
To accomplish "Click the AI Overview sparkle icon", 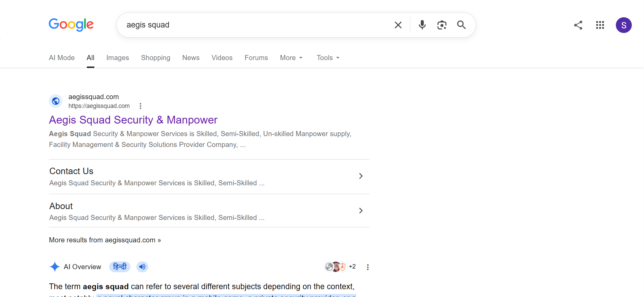I will coord(55,267).
